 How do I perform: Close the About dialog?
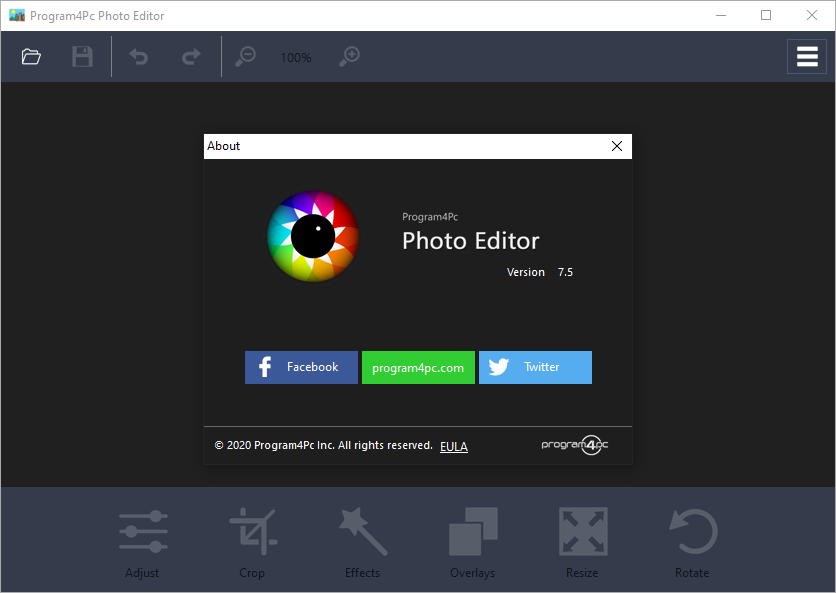point(617,146)
